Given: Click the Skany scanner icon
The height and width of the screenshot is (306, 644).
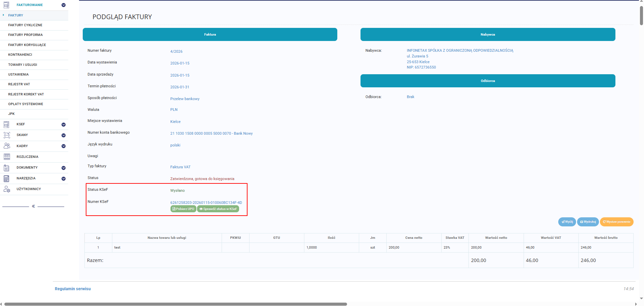Looking at the screenshot, I should coord(7,135).
